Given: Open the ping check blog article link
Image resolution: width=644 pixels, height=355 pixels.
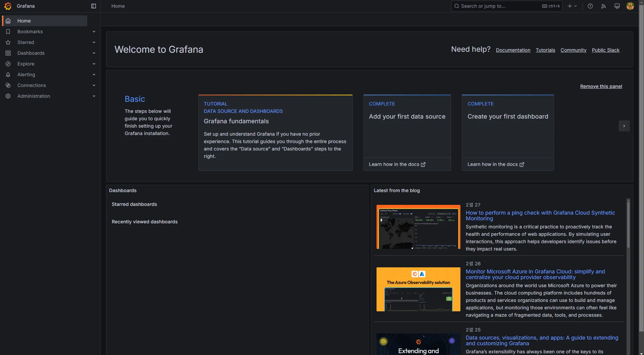Looking at the screenshot, I should (540, 216).
